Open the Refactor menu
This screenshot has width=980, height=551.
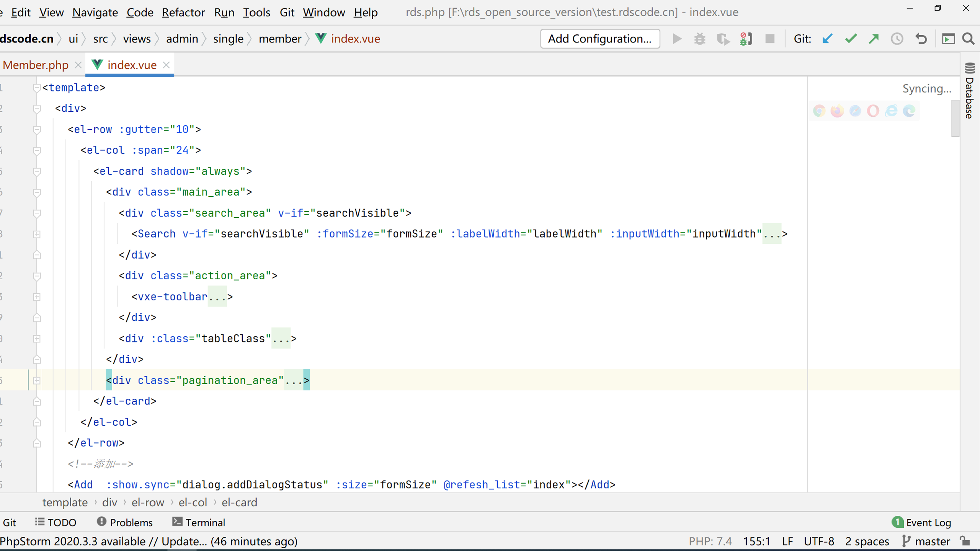coord(183,12)
